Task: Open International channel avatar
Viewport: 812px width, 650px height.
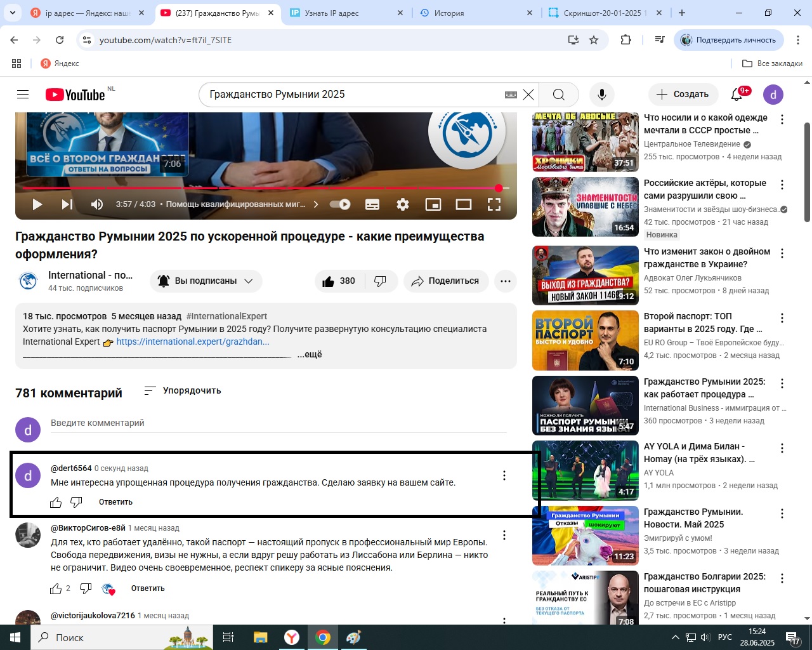Action: pyautogui.click(x=28, y=281)
